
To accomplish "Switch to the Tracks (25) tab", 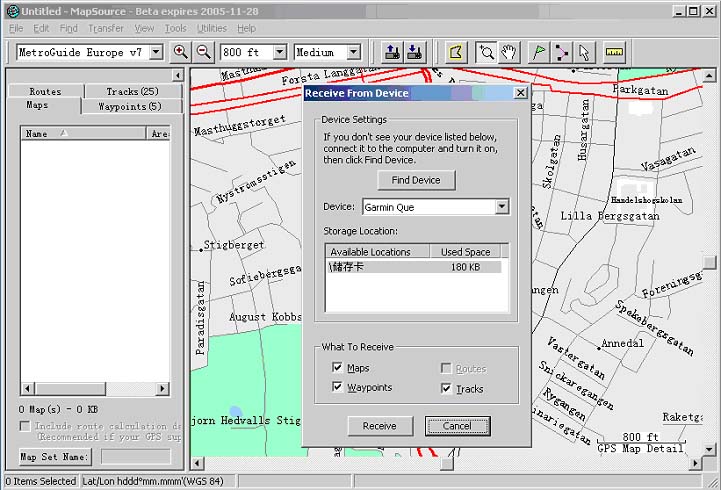I will click(x=132, y=91).
